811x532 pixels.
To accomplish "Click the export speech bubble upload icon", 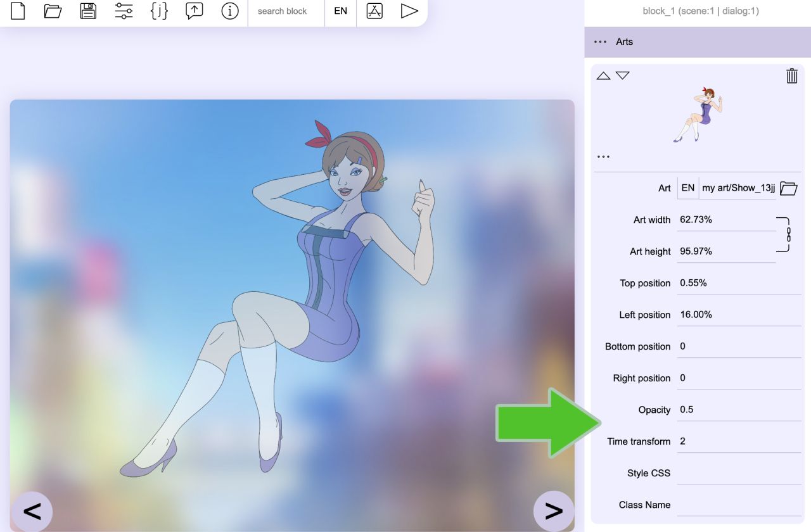I will pos(195,11).
